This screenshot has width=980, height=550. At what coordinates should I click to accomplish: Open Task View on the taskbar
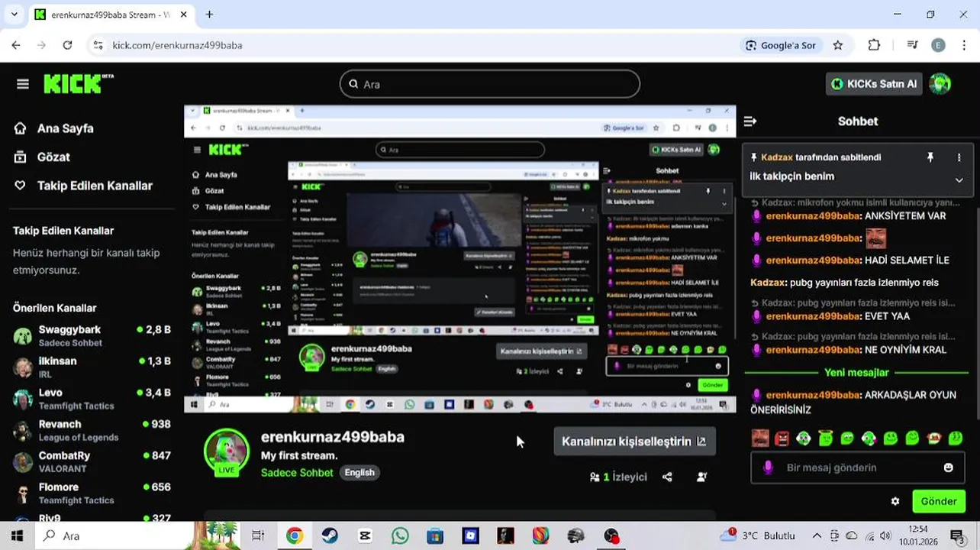(x=258, y=535)
